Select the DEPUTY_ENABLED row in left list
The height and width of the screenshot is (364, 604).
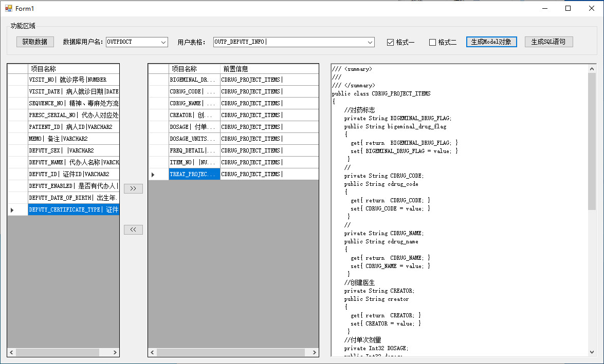coord(74,186)
